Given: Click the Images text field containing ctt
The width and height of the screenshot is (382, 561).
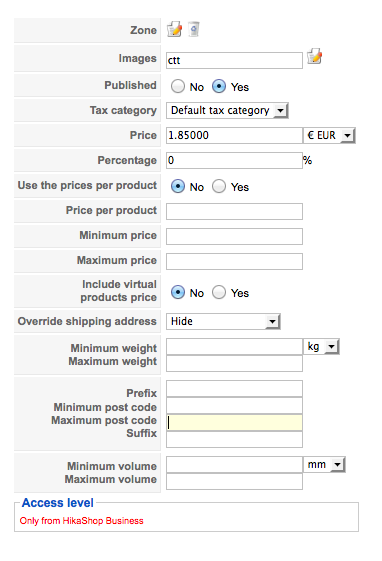Looking at the screenshot, I should (x=234, y=60).
